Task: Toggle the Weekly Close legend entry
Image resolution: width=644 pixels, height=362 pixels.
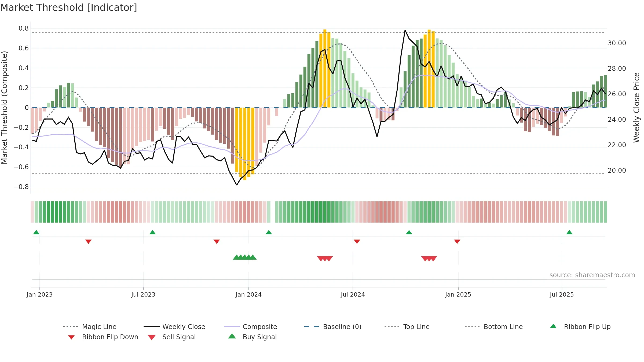Action: click(174, 327)
